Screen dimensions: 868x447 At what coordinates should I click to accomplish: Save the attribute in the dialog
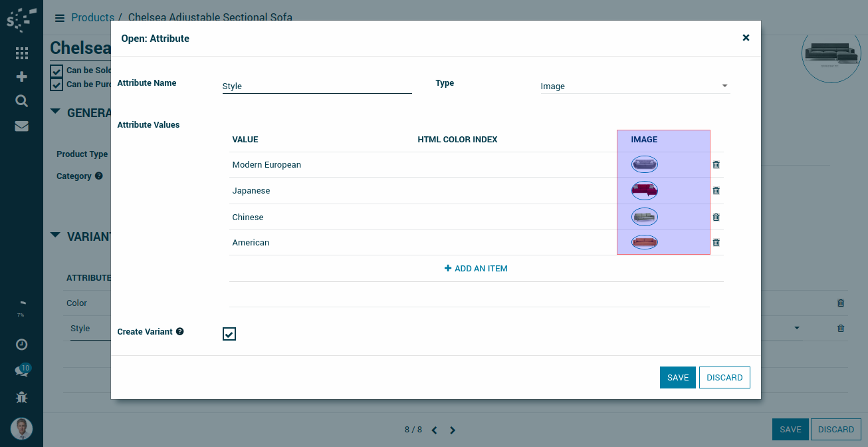point(677,377)
